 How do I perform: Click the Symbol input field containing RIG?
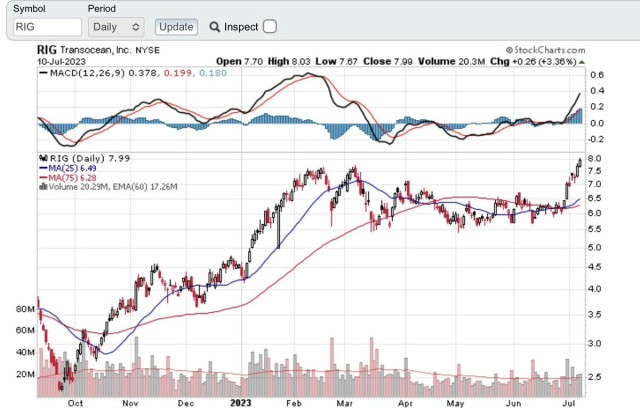[47, 27]
